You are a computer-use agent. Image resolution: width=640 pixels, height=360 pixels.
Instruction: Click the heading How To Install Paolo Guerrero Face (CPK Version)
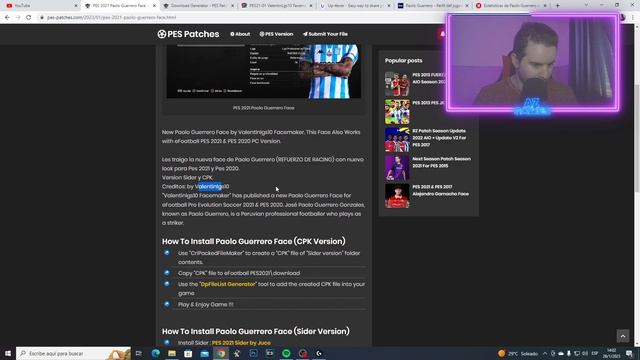coord(253,241)
